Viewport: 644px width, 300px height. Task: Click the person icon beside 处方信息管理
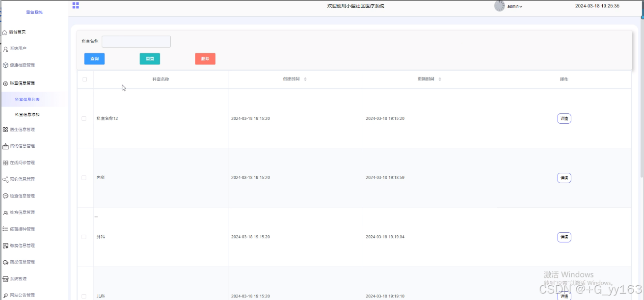coord(5,213)
